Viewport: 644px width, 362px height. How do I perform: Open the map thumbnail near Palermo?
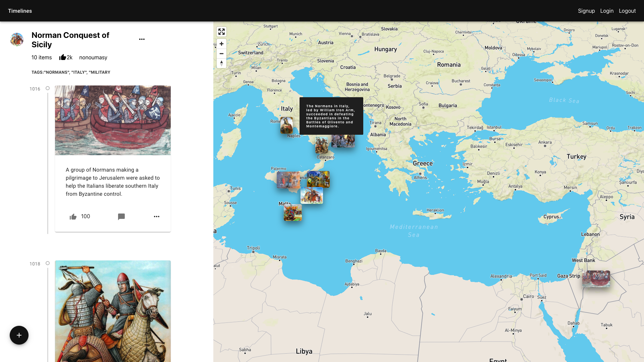click(x=288, y=179)
